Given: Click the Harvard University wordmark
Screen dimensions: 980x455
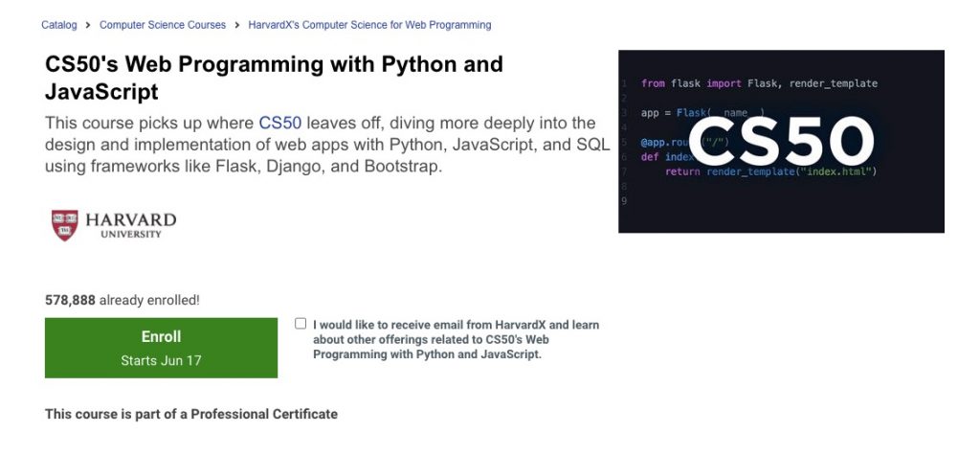Looking at the screenshot, I should pyautogui.click(x=131, y=225).
